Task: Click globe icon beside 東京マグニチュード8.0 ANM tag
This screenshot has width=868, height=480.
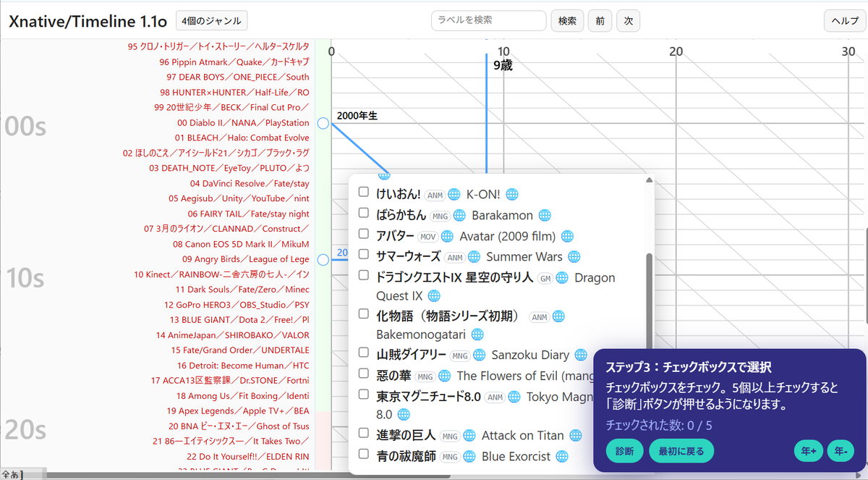Action: click(514, 397)
